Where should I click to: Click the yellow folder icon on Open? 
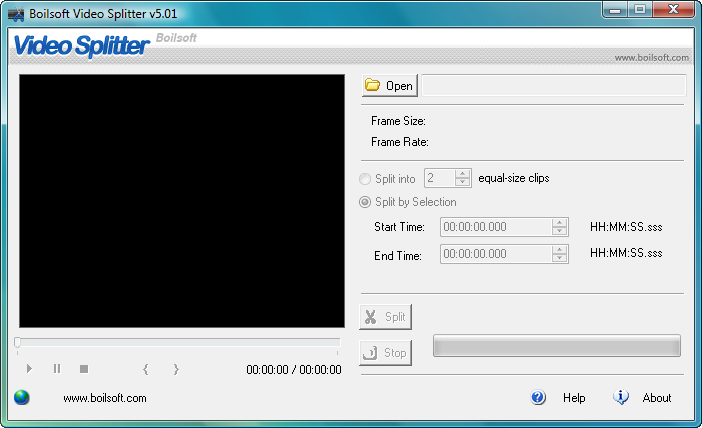[x=372, y=85]
